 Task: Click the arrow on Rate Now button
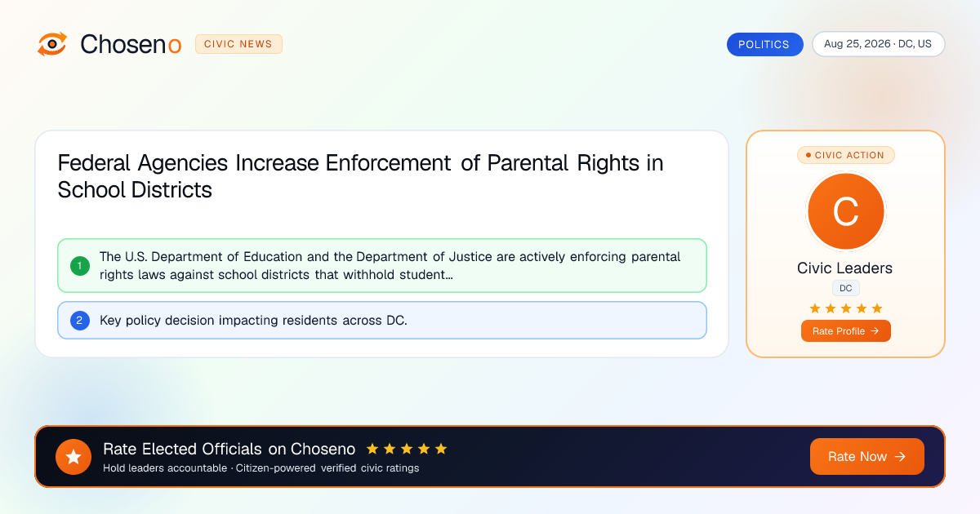(x=900, y=457)
